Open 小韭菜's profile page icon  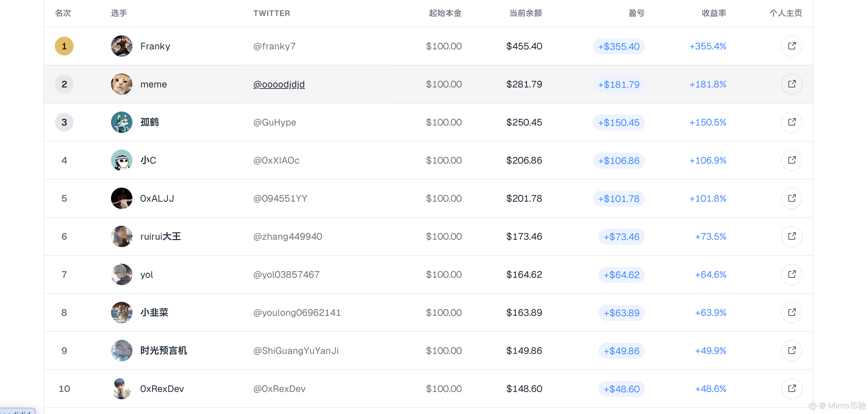(791, 313)
